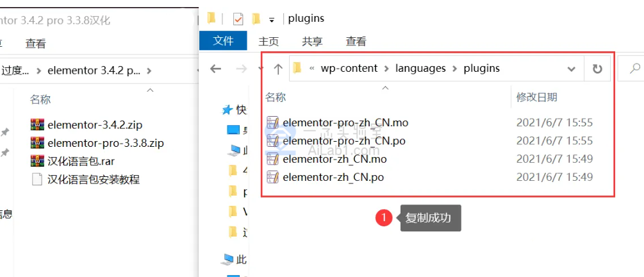Select the file name elementor-pro-zh_CN.mo
The width and height of the screenshot is (644, 277).
pyautogui.click(x=345, y=122)
